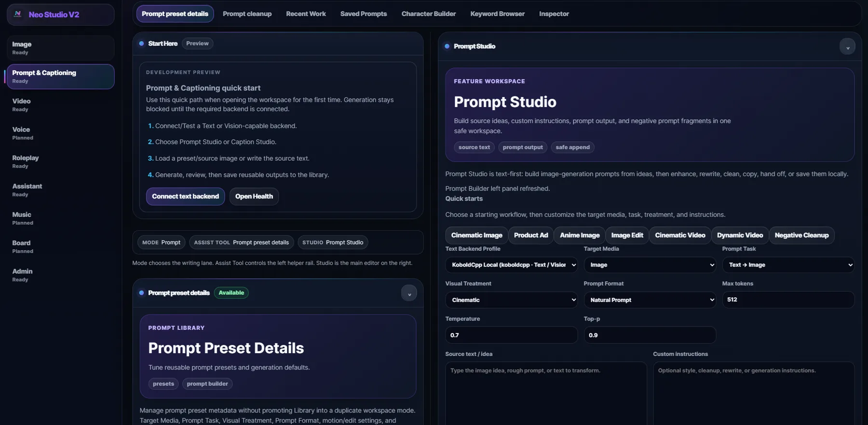Viewport: 868px width, 425px height.
Task: Open the Prompt Task dropdown
Action: pyautogui.click(x=788, y=265)
